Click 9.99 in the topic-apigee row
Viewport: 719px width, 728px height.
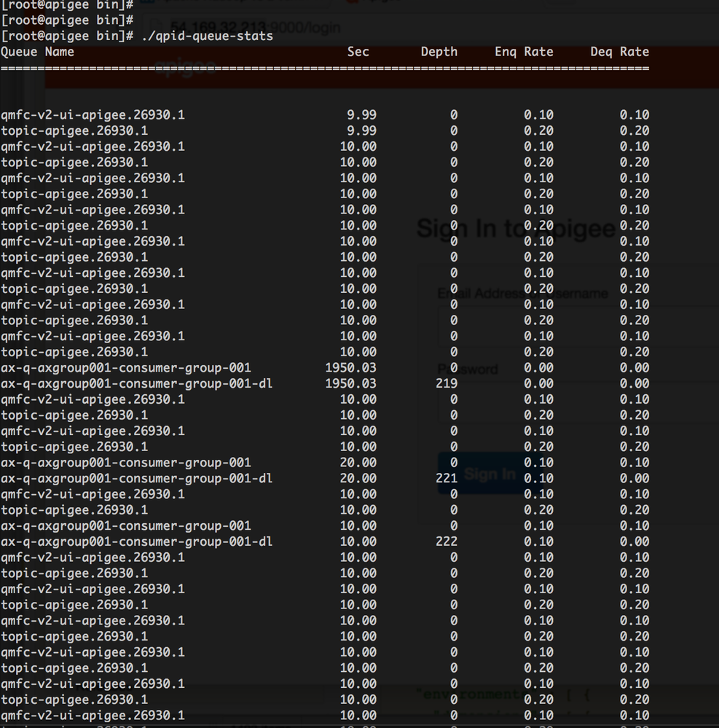click(361, 130)
